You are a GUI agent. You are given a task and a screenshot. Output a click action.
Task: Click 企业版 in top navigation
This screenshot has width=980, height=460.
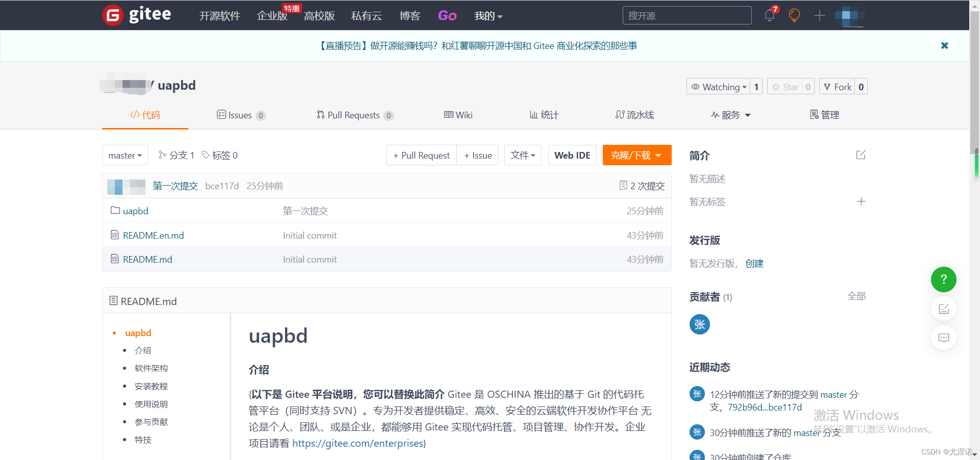[272, 16]
